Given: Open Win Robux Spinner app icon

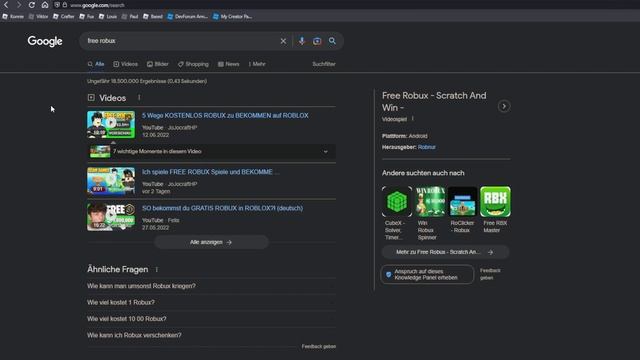Looking at the screenshot, I should (430, 202).
